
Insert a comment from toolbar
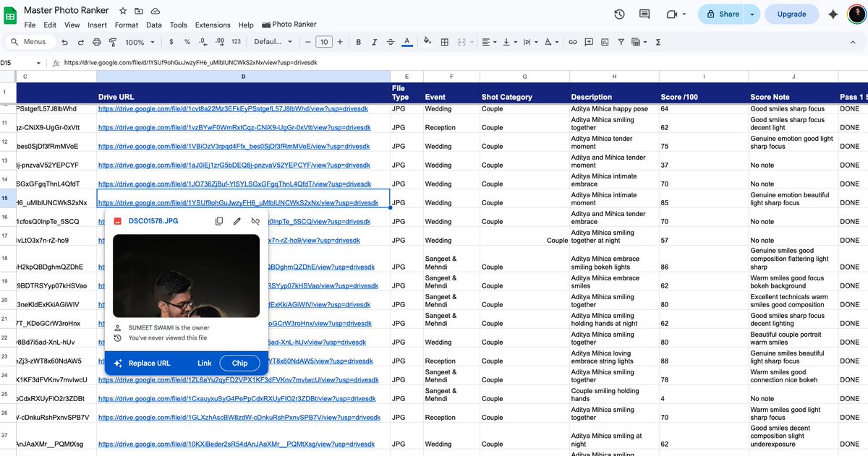[589, 42]
